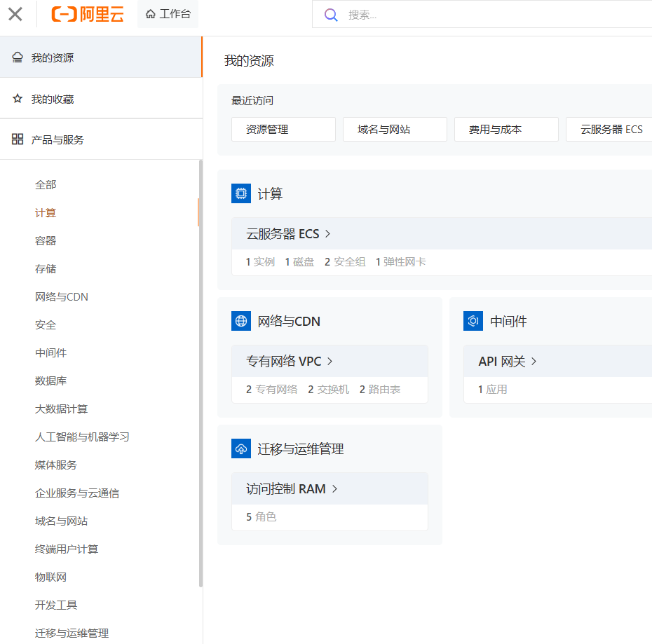
Task: Select 域名与网站 category in sidebar list
Action: click(62, 521)
